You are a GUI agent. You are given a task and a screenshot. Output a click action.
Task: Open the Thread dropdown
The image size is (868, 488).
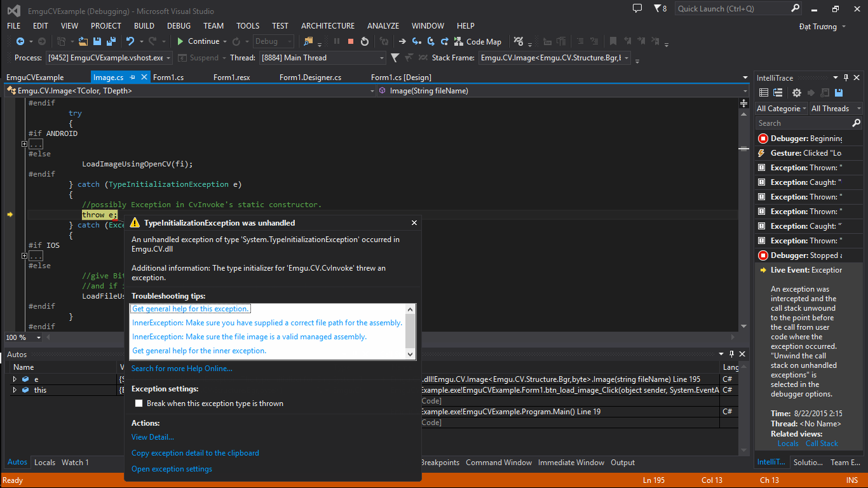382,58
